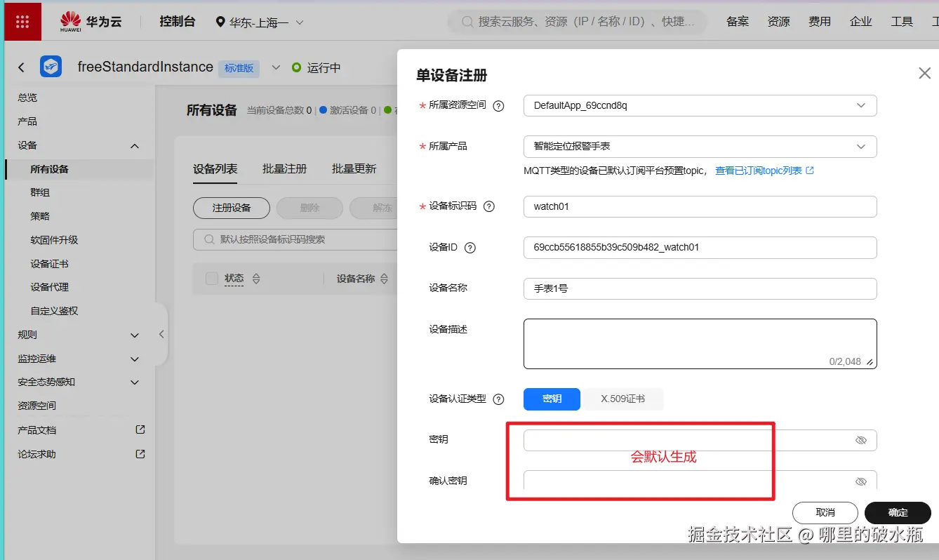Tick the select-all checkbox in table header
This screenshot has width=939, height=560.
click(212, 279)
